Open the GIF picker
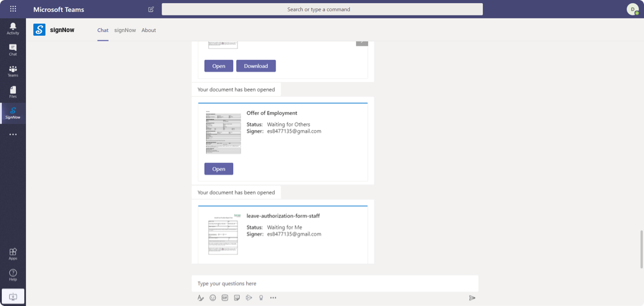The width and height of the screenshot is (644, 306). click(x=225, y=298)
